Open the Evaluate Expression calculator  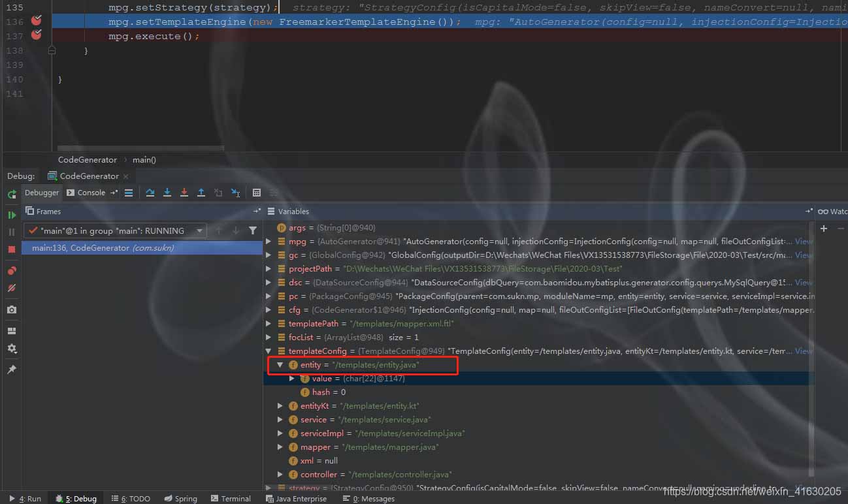(257, 193)
